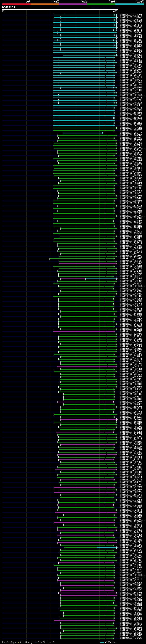Click hit label UniRef100_P0AC82

tap(131, 517)
